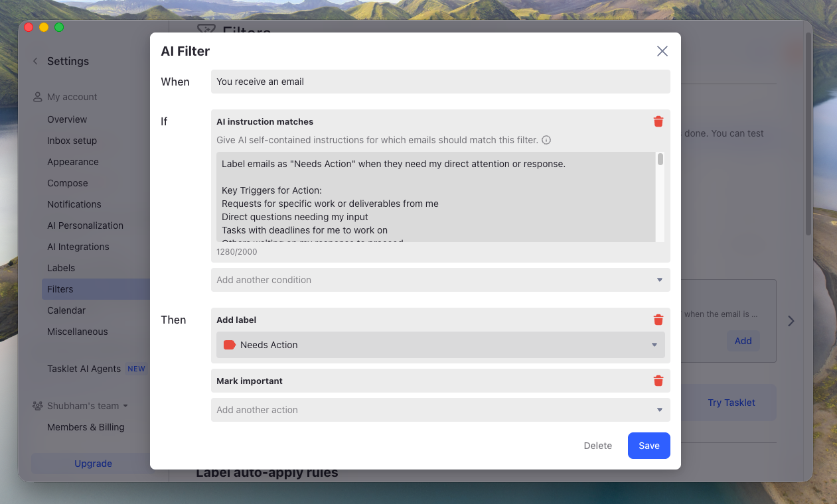The image size is (837, 504).
Task: Click the Upgrade button
Action: (x=93, y=464)
